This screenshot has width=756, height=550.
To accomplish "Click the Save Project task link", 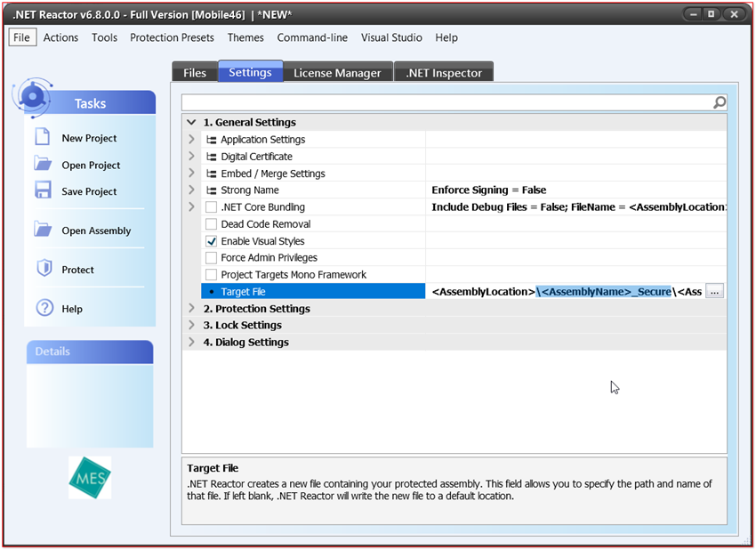I will 89,191.
